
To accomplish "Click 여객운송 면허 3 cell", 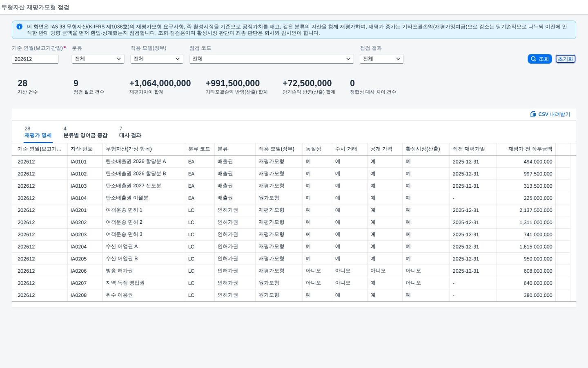I will pyautogui.click(x=144, y=235).
